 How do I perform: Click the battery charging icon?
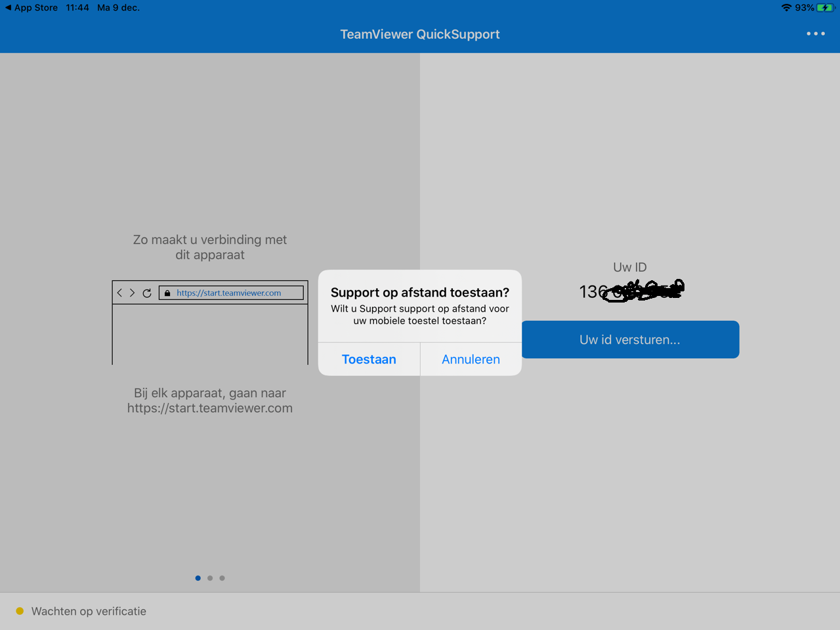pos(825,8)
